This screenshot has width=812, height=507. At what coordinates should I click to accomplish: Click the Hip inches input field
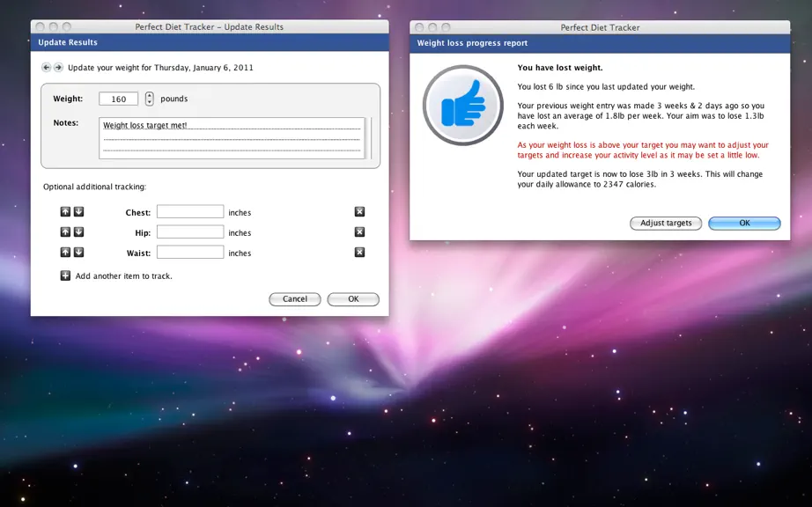point(190,231)
